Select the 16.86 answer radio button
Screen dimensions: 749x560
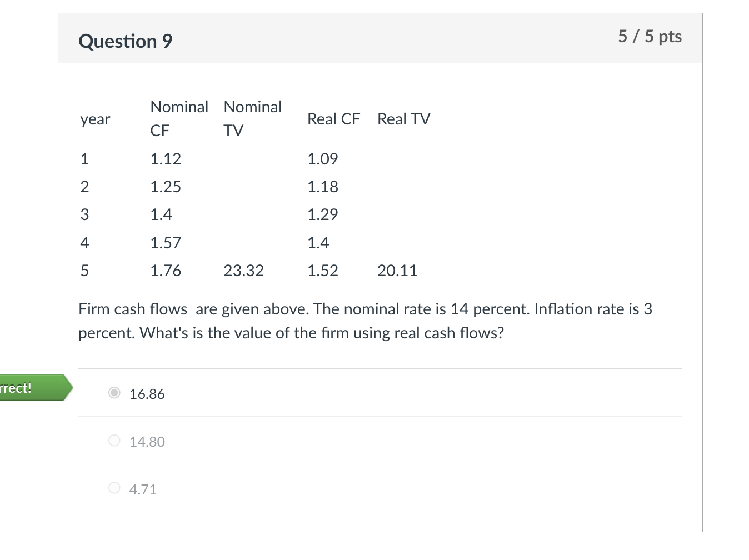[114, 393]
